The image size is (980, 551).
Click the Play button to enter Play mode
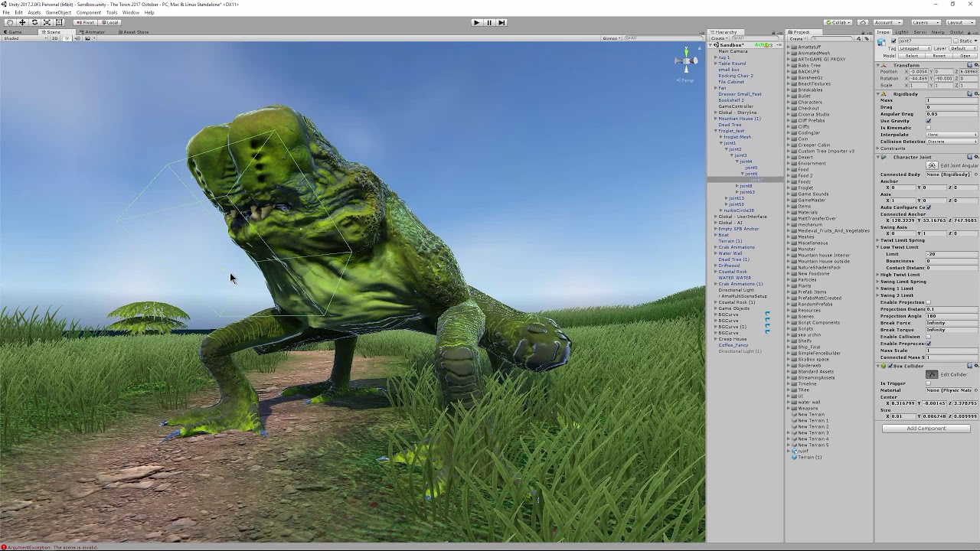[476, 22]
